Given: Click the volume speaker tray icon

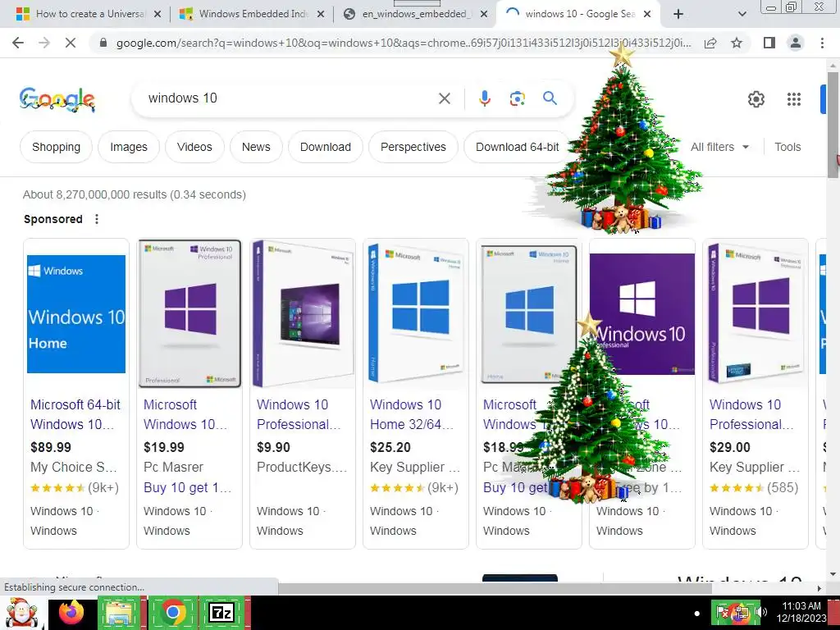Looking at the screenshot, I should [761, 612].
